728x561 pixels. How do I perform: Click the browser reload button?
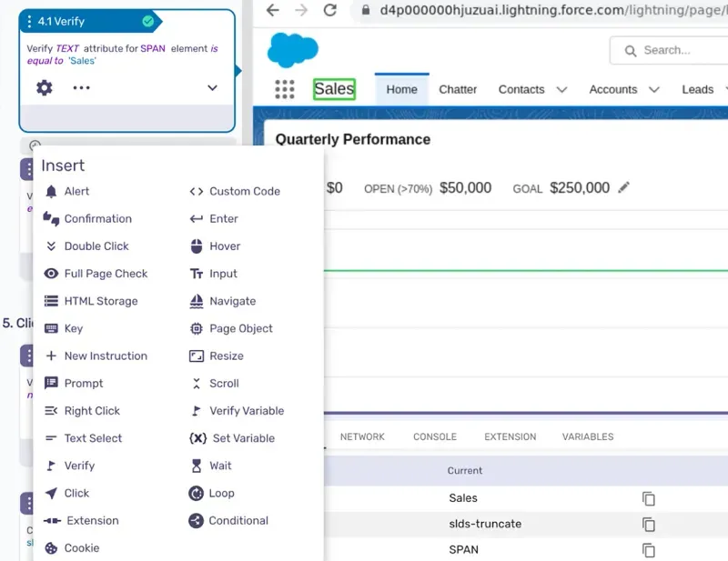click(329, 11)
